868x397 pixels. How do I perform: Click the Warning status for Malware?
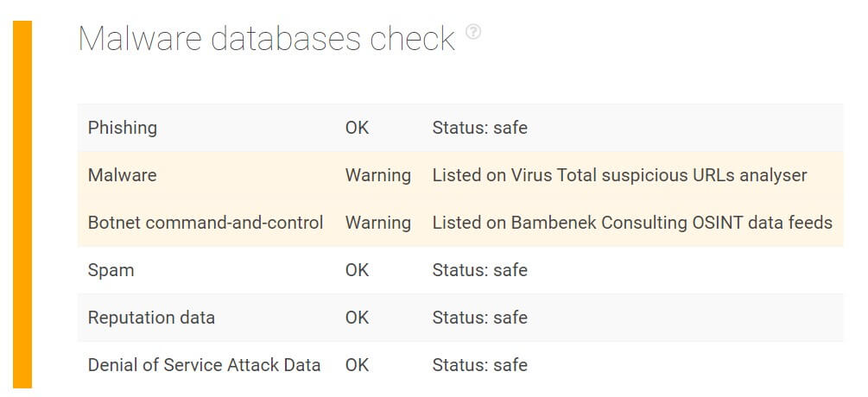378,175
